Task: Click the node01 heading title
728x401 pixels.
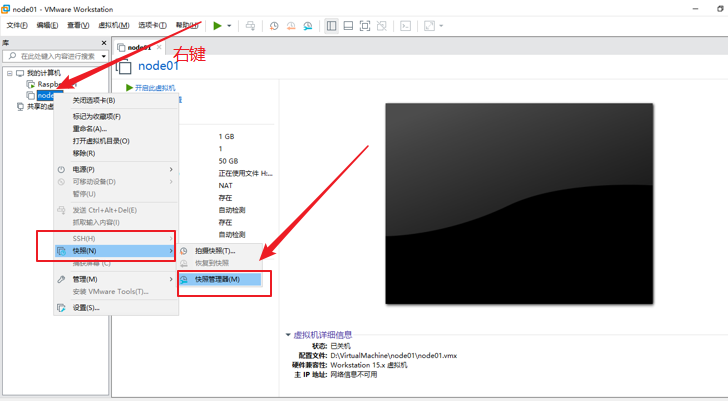Action: pos(158,66)
